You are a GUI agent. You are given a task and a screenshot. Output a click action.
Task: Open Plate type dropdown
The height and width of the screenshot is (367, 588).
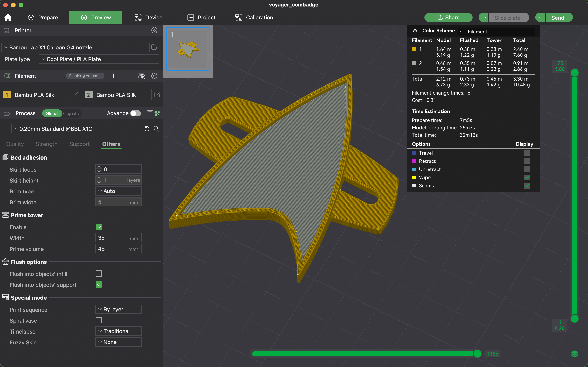tap(99, 59)
